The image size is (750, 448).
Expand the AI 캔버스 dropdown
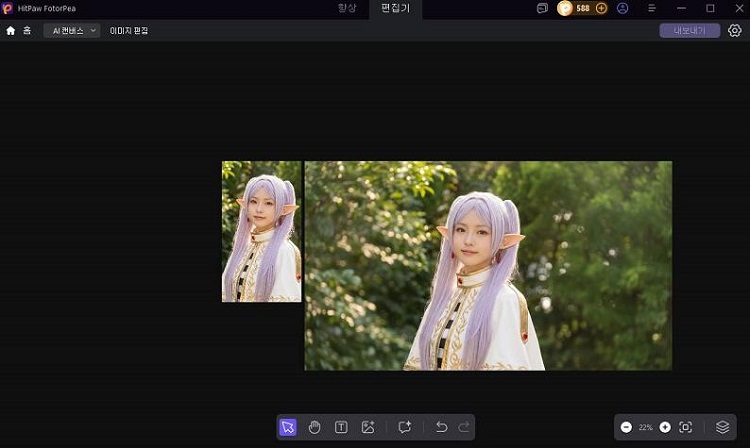tap(72, 31)
